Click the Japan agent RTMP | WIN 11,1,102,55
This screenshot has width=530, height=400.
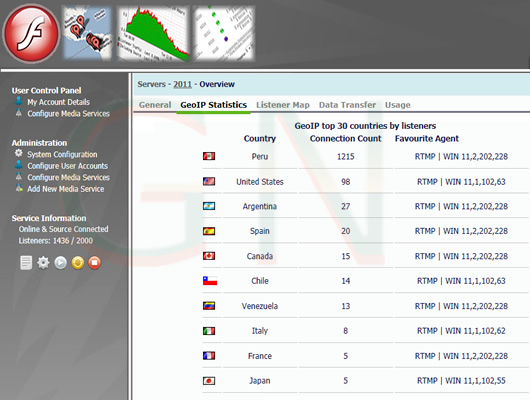click(x=461, y=381)
